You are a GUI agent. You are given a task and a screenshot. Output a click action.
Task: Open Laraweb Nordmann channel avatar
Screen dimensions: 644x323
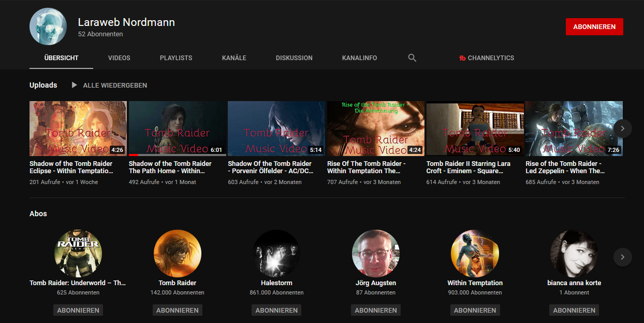tap(48, 27)
